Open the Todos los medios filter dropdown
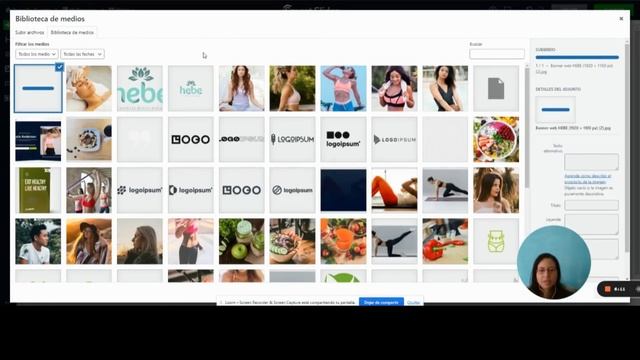The width and height of the screenshot is (640, 360). (37, 54)
